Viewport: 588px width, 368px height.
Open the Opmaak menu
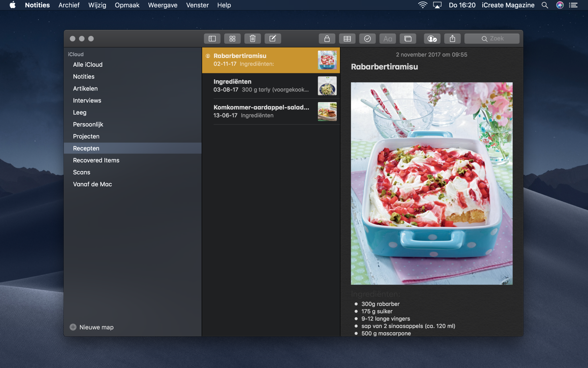[x=127, y=5]
